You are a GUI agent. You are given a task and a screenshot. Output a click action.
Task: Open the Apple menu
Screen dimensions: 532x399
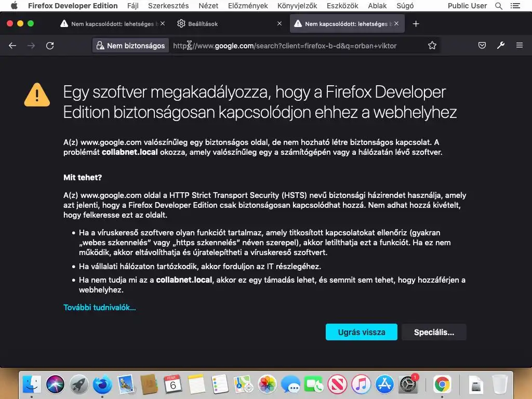coord(14,6)
